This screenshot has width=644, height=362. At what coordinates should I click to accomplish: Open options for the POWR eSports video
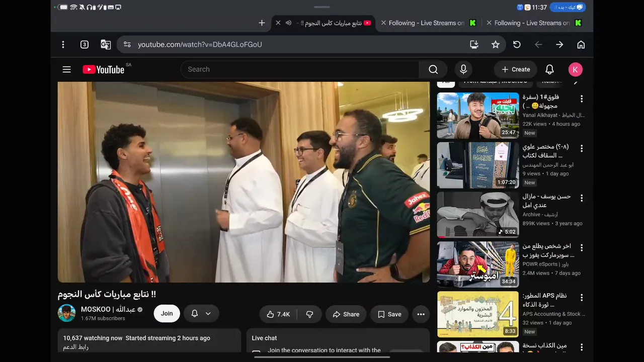582,248
